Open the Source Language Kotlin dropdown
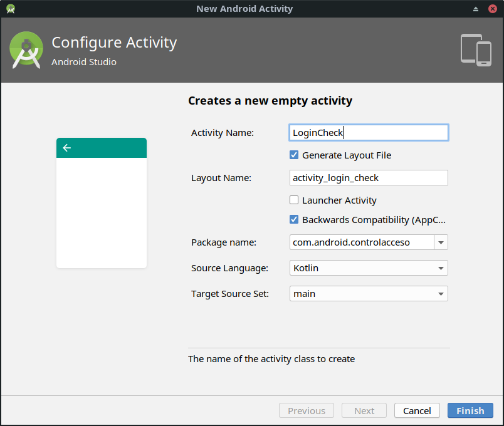 369,268
